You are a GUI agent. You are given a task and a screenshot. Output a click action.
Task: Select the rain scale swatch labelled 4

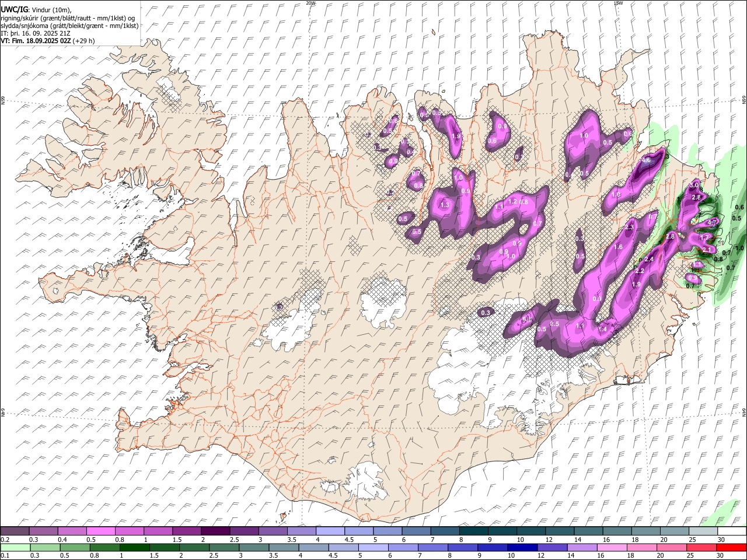pos(313,548)
